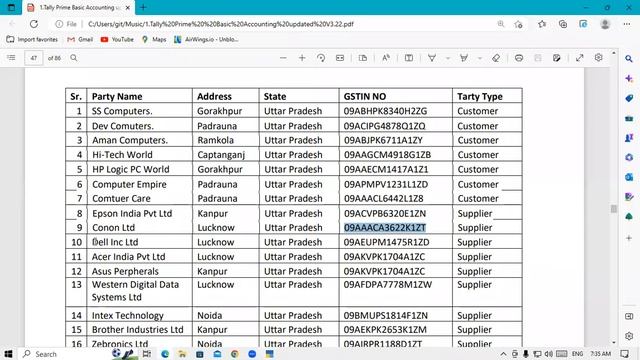Rotate the PDF page
640x360 pixels.
321,58
